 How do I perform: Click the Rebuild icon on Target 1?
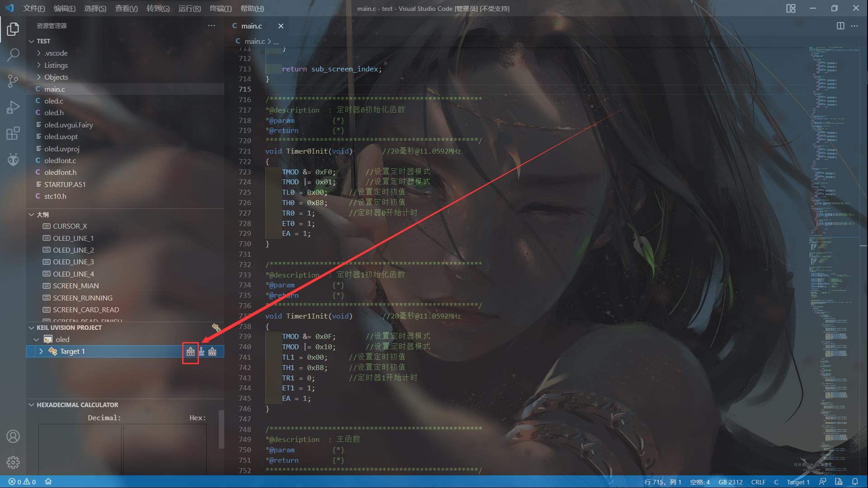(x=212, y=352)
